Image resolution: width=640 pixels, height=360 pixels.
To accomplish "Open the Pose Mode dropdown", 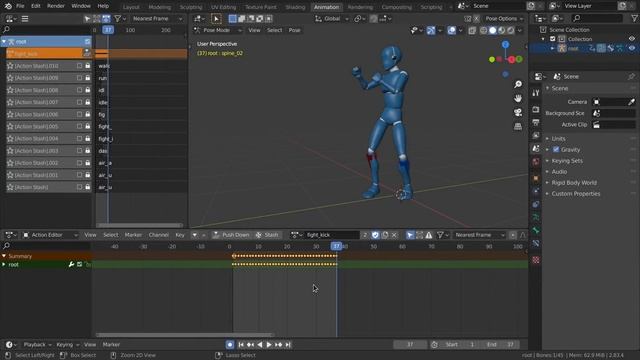I will [218, 30].
